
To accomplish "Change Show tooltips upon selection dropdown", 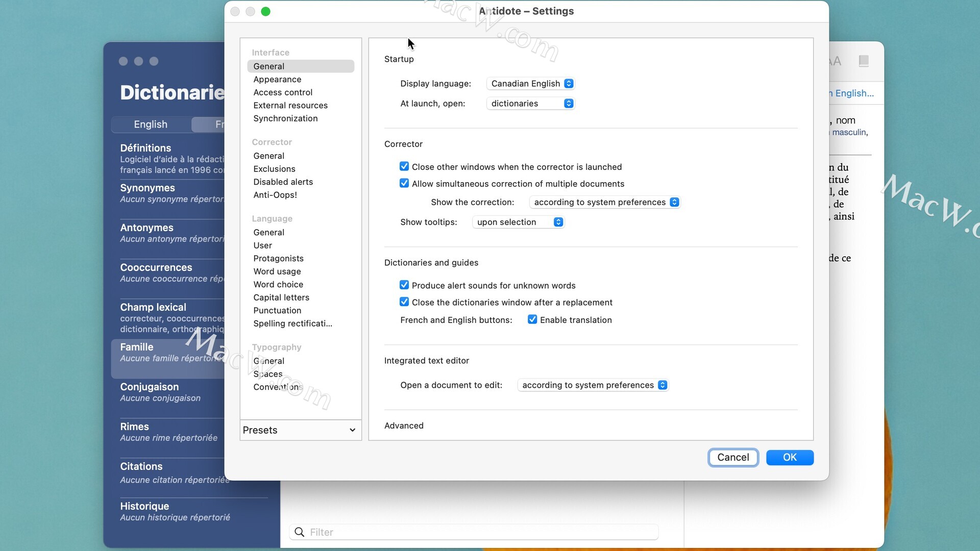I will pyautogui.click(x=518, y=222).
